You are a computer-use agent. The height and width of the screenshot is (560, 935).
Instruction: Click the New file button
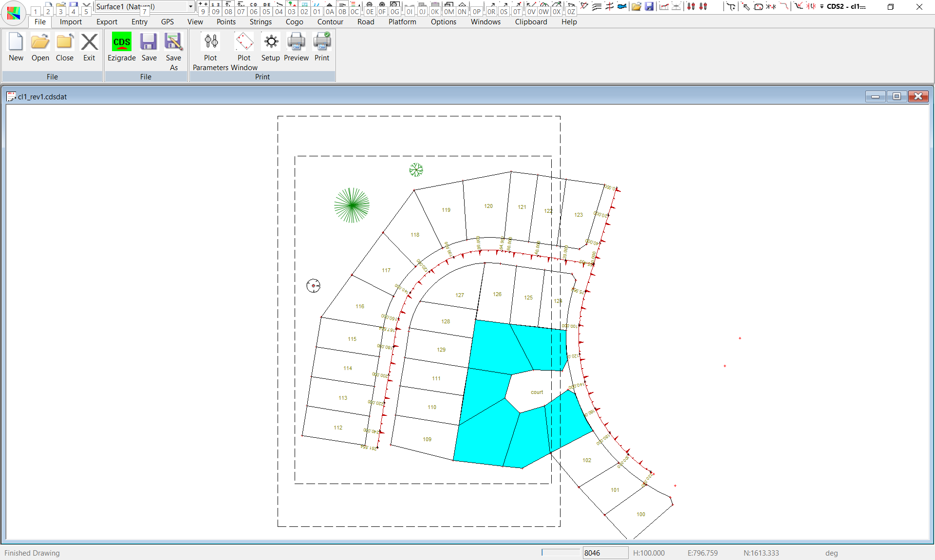16,42
